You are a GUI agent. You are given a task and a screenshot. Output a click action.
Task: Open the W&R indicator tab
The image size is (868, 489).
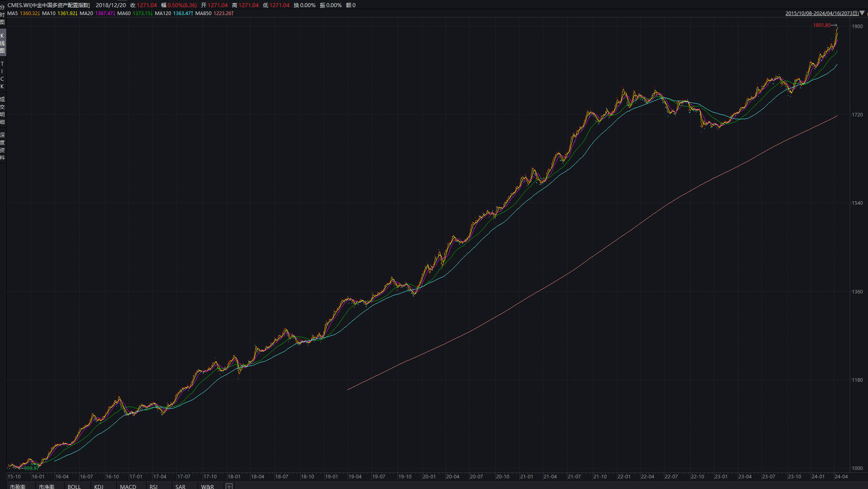(207, 487)
